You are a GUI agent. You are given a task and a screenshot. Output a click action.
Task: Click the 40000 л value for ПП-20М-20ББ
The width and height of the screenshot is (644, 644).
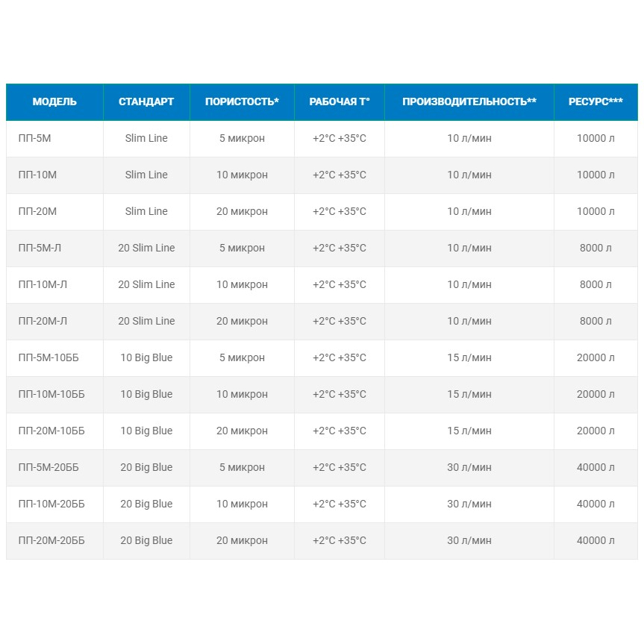tap(595, 540)
